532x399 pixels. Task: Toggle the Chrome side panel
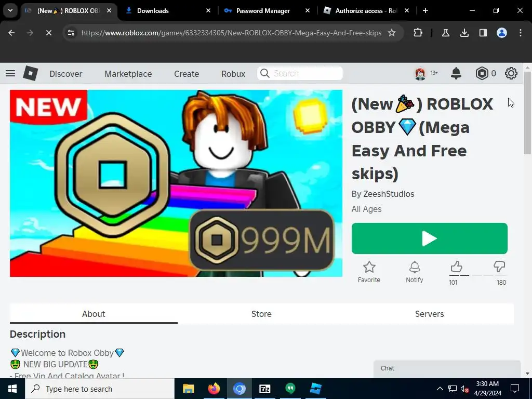coord(483,33)
